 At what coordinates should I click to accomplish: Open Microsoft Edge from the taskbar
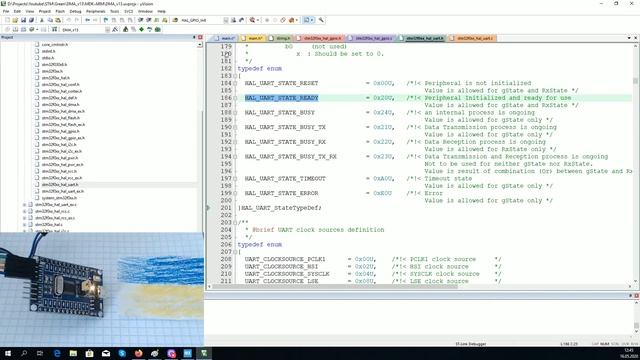click(57, 353)
